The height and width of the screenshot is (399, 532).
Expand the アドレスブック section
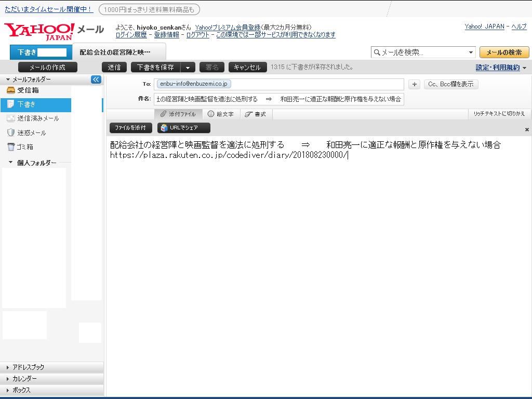point(28,367)
